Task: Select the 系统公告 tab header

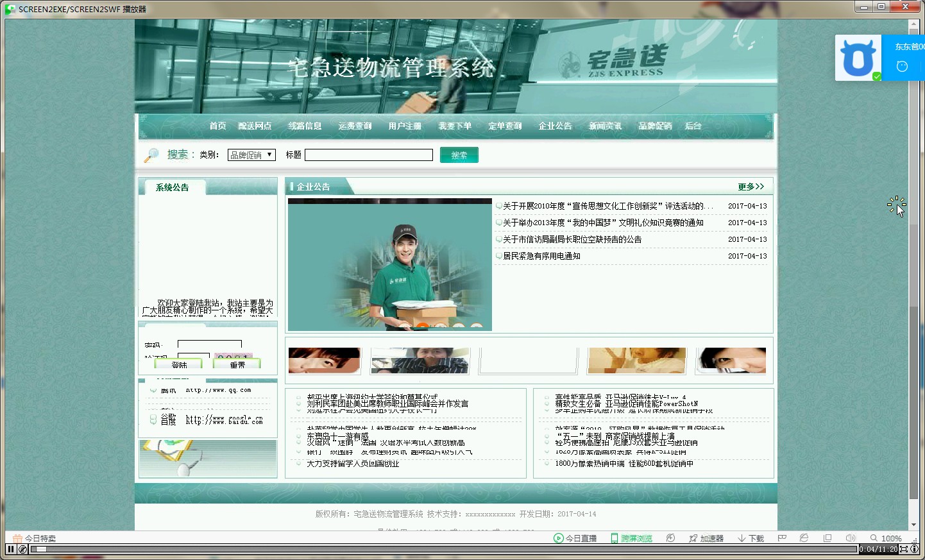Action: point(172,187)
